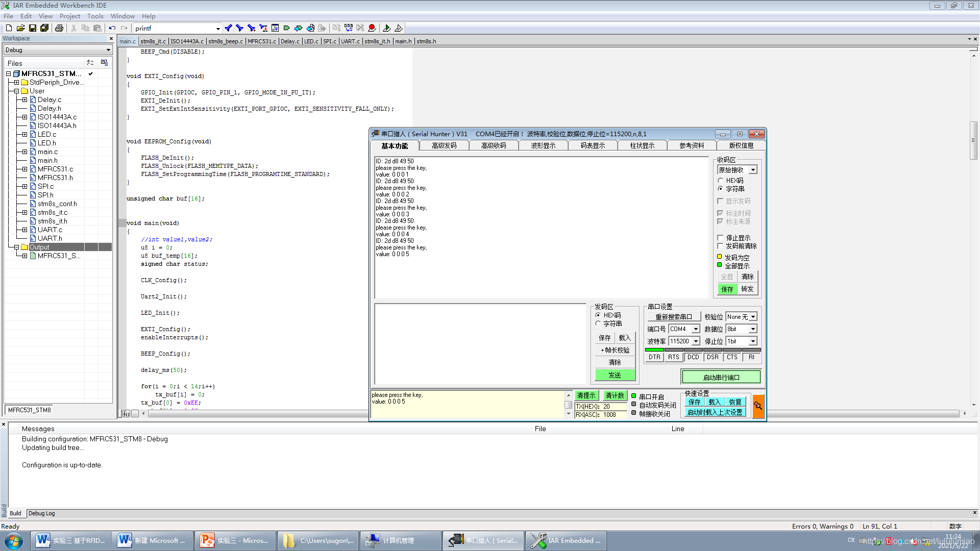The image size is (980, 551).
Task: Toggle the 发码前清除 checkbox
Action: [721, 246]
